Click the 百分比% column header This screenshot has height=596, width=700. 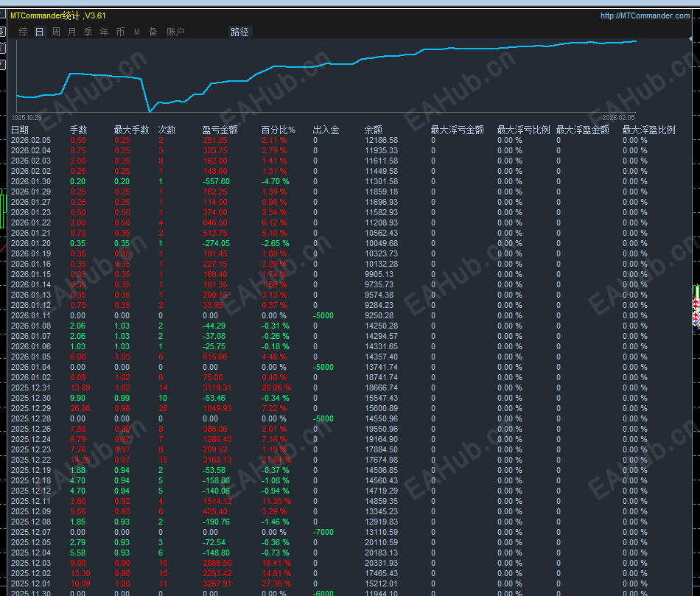click(278, 130)
